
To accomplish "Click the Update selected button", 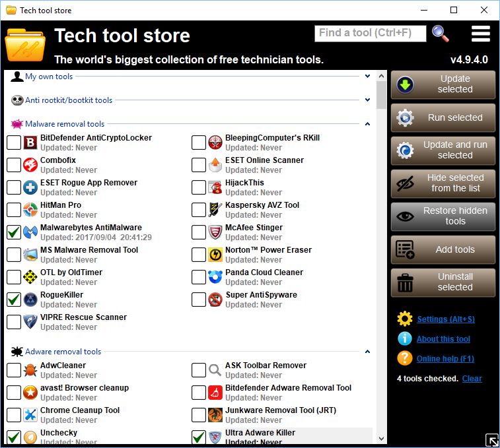I will (x=443, y=84).
